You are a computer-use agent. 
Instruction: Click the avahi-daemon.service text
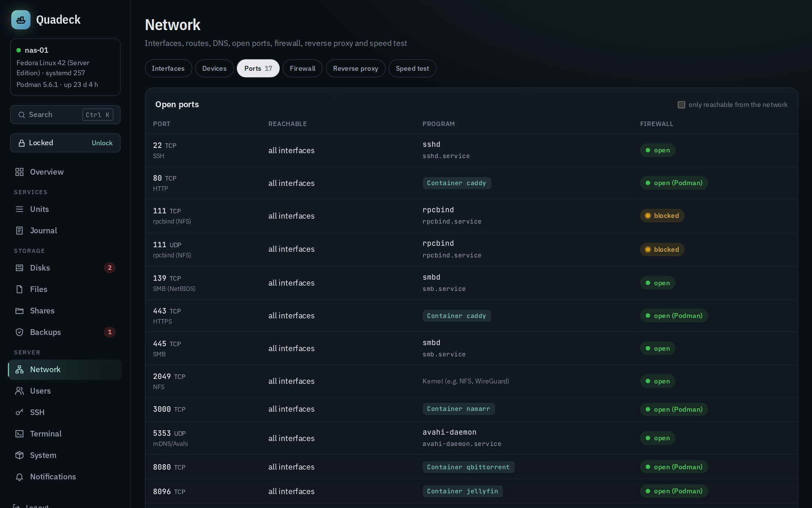[x=462, y=444]
